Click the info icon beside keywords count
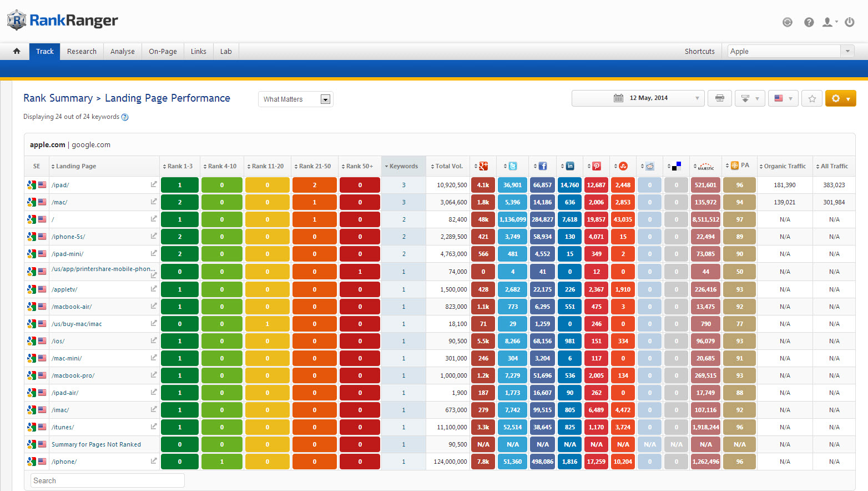868x491 pixels. click(x=125, y=117)
